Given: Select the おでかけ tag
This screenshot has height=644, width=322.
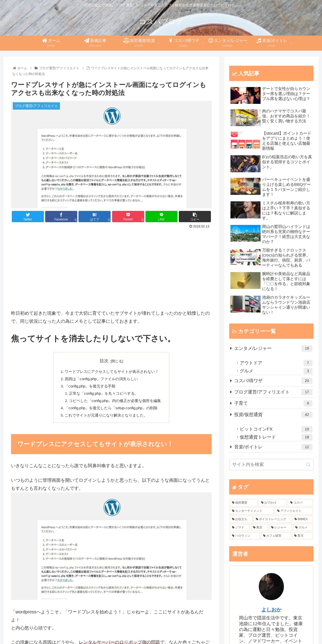Looking at the screenshot, I should (x=273, y=503).
